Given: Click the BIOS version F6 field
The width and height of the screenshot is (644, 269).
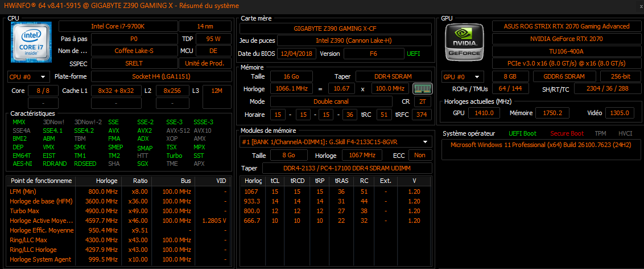Looking at the screenshot, I should click(373, 54).
